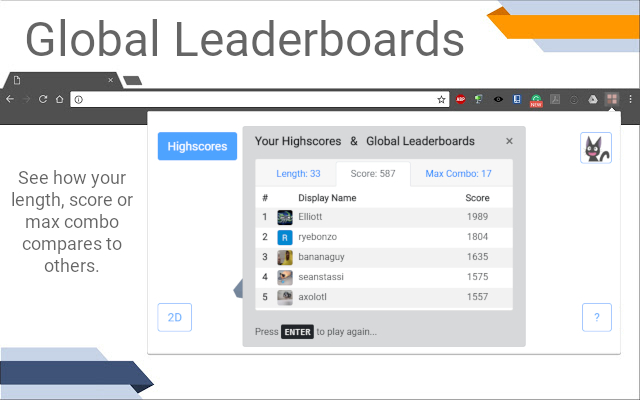The image size is (640, 400).
Task: Click the Your Highscores heading text
Action: tap(298, 141)
